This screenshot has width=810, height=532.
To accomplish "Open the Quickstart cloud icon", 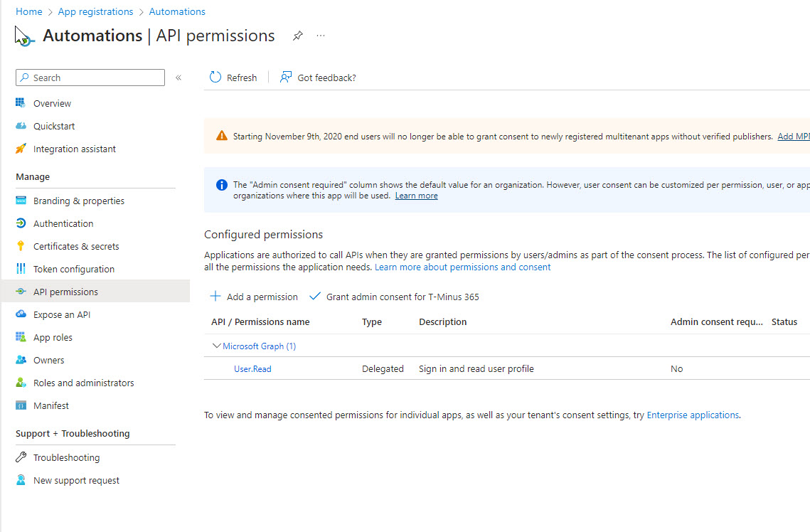I will (21, 126).
